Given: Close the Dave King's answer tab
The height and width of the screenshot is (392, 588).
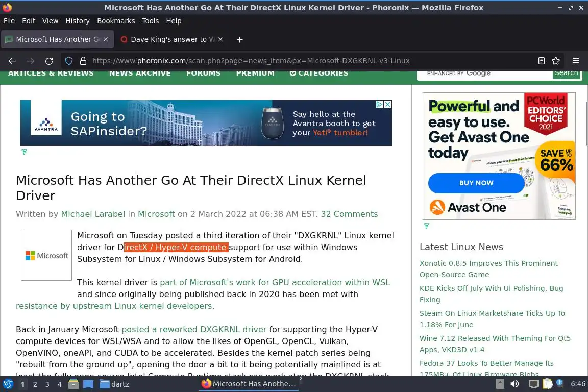Looking at the screenshot, I should pos(220,39).
